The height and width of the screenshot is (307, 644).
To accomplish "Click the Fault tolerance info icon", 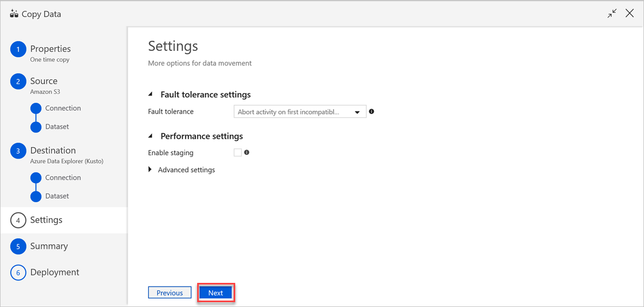I will click(x=371, y=112).
